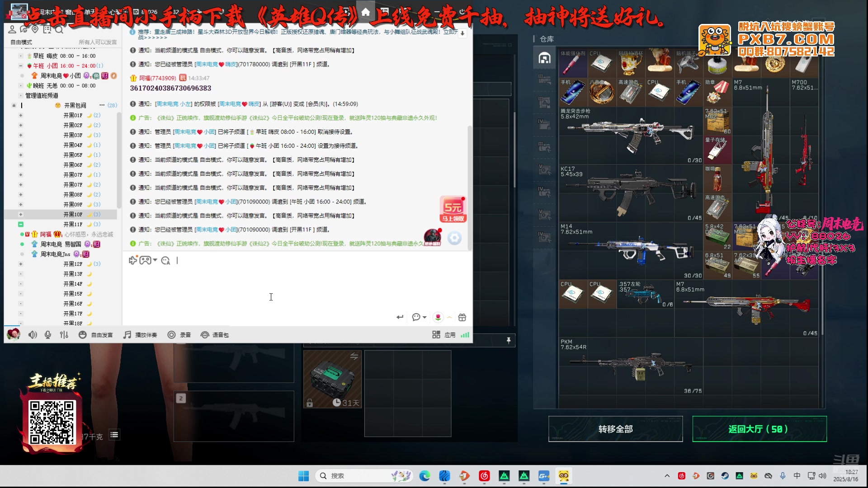Click the emoji text icon in chat input
Viewport: 868px width, 488px height.
(x=165, y=260)
